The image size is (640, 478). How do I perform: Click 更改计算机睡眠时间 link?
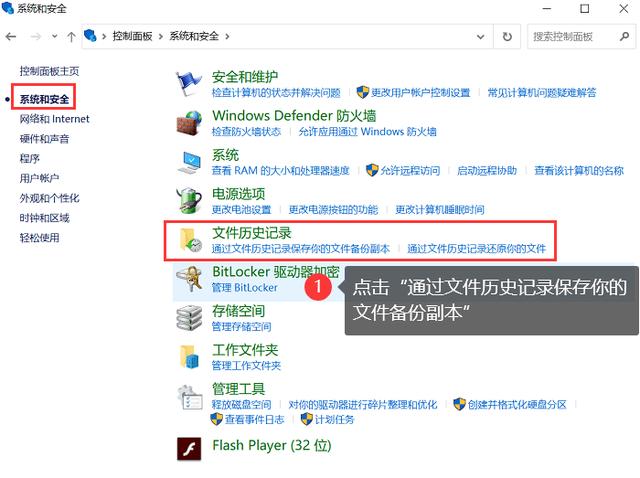pos(440,210)
